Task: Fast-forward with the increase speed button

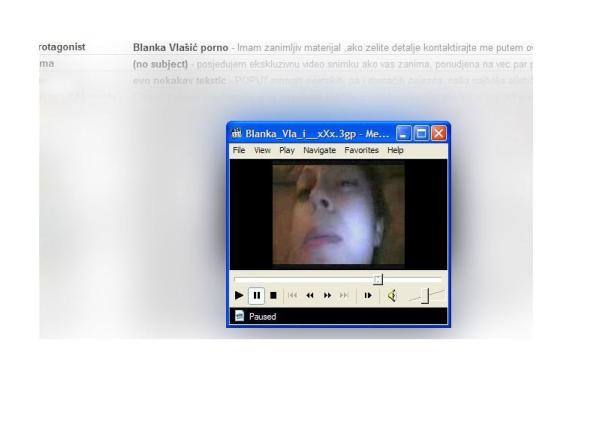Action: (x=327, y=295)
